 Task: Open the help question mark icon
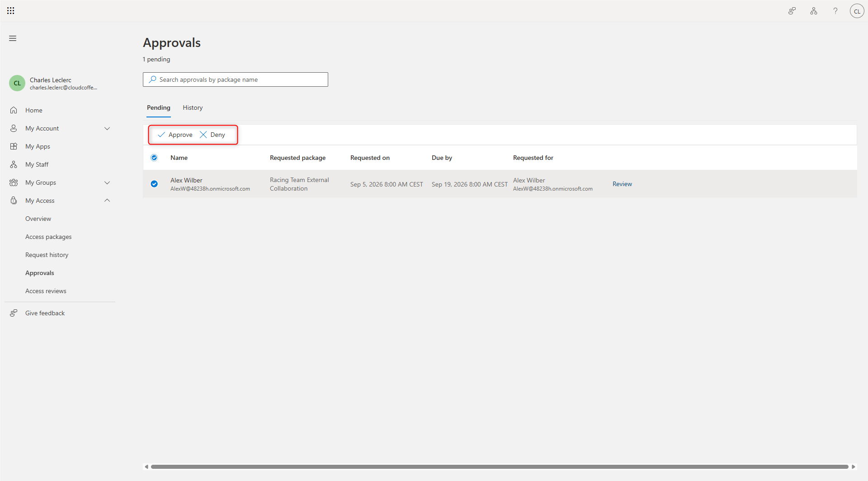point(835,11)
